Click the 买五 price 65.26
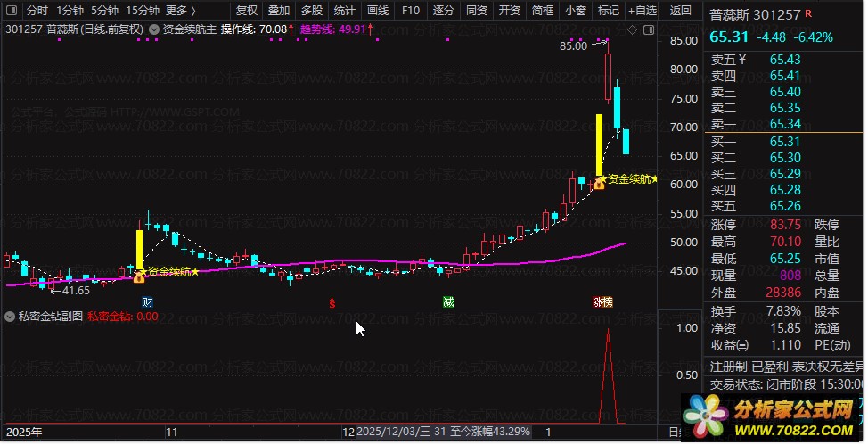Screen dimensions: 868x445 pos(785,206)
